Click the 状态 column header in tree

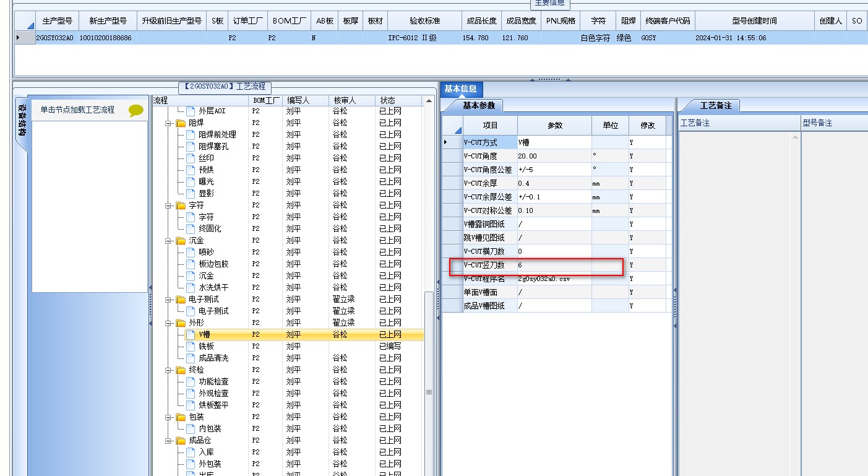(x=398, y=100)
